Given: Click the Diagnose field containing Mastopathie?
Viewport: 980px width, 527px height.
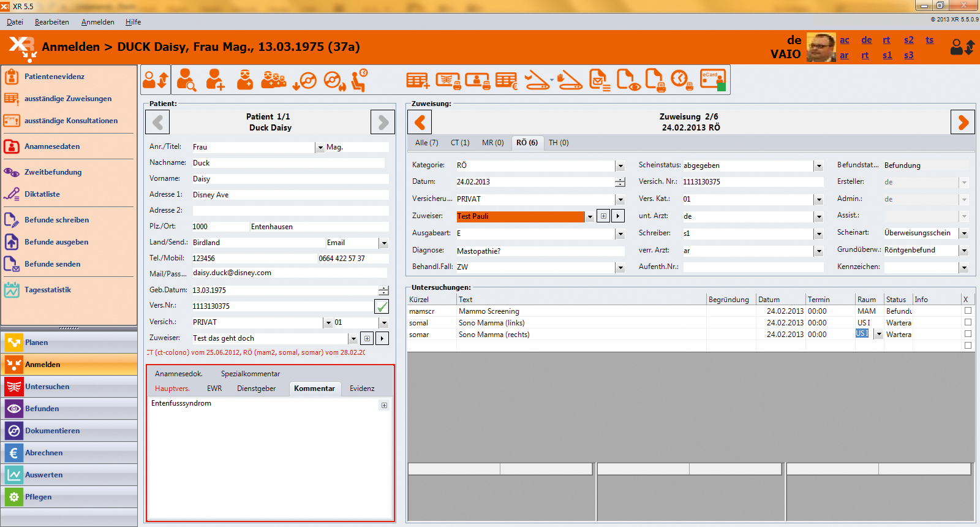Looking at the screenshot, I should 539,251.
